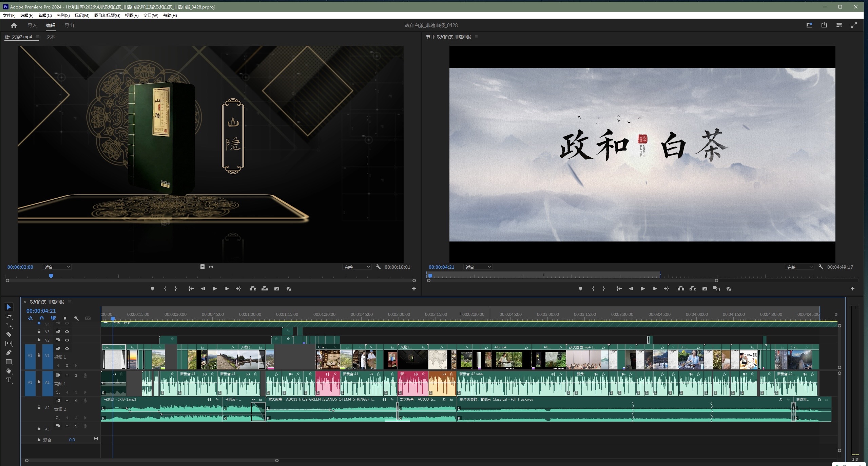This screenshot has height=466, width=868.
Task: Mute the A1 audio track
Action: pos(67,375)
